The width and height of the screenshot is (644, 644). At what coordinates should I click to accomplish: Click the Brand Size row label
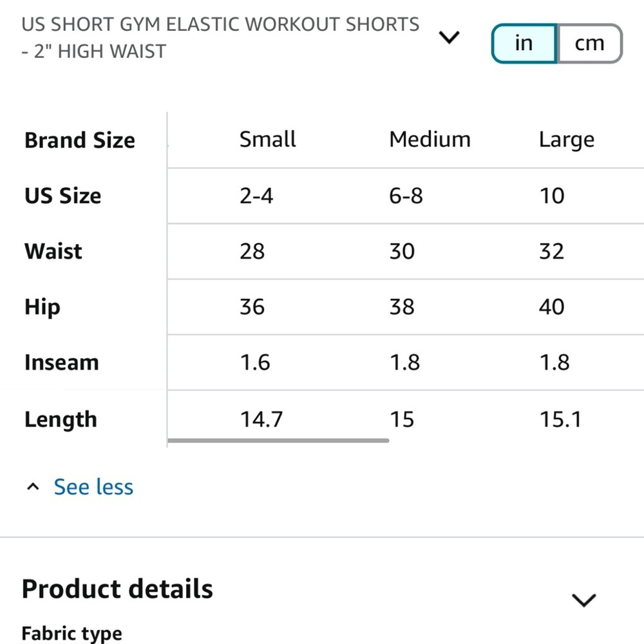point(79,140)
